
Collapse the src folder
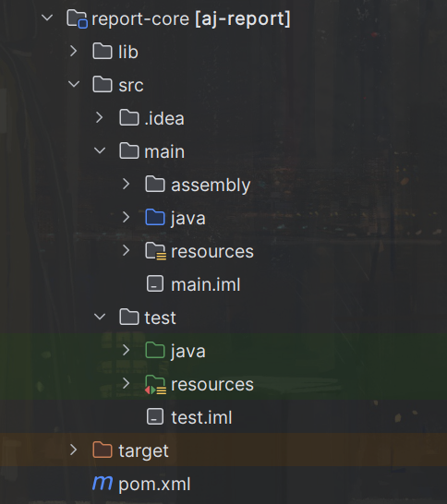point(74,84)
